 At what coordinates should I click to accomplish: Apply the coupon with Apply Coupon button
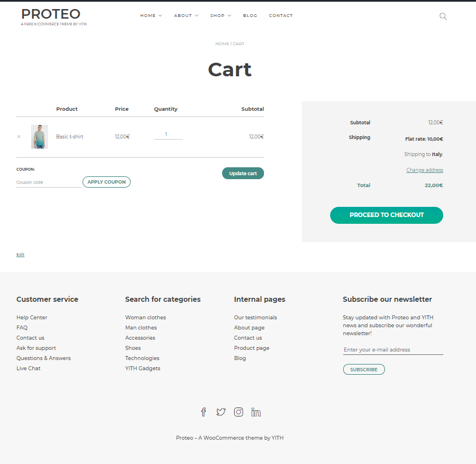coord(106,182)
